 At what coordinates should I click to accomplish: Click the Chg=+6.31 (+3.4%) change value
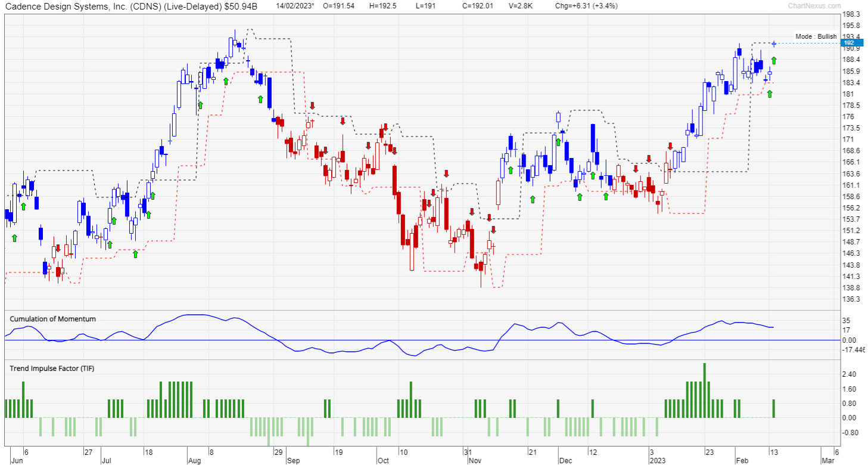click(x=586, y=6)
